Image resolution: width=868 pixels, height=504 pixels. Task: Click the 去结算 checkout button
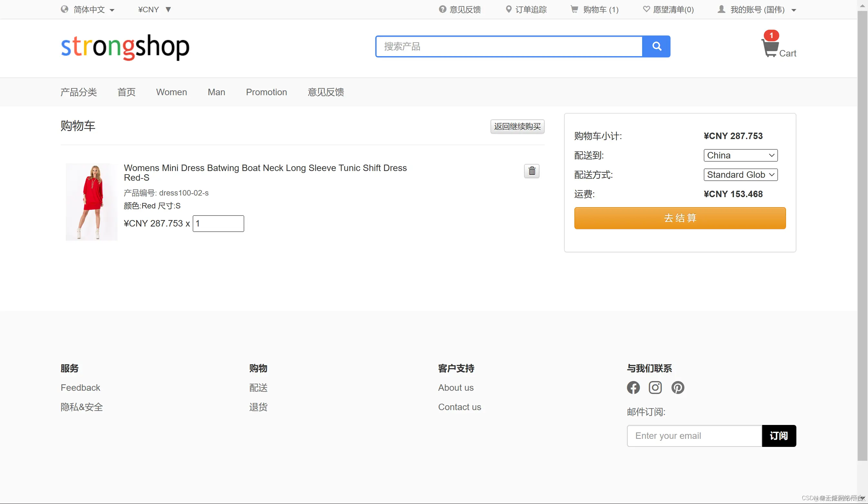(680, 218)
